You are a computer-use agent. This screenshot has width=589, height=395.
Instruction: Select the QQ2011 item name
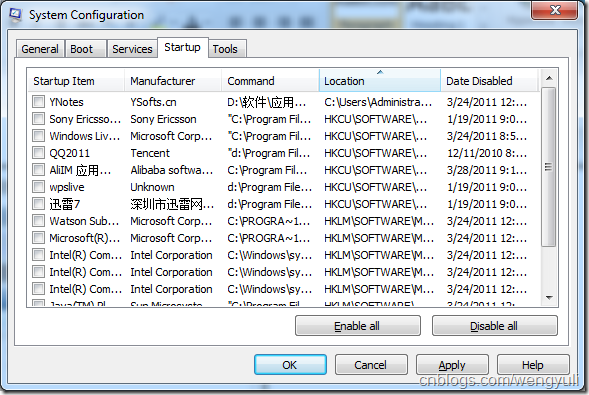(69, 153)
